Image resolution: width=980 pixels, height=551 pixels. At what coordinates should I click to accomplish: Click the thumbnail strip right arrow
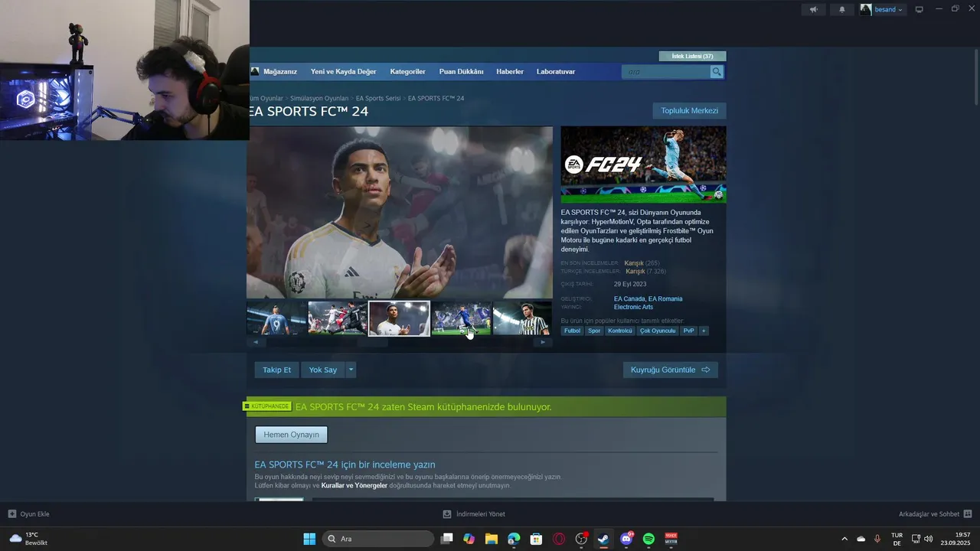[543, 342]
